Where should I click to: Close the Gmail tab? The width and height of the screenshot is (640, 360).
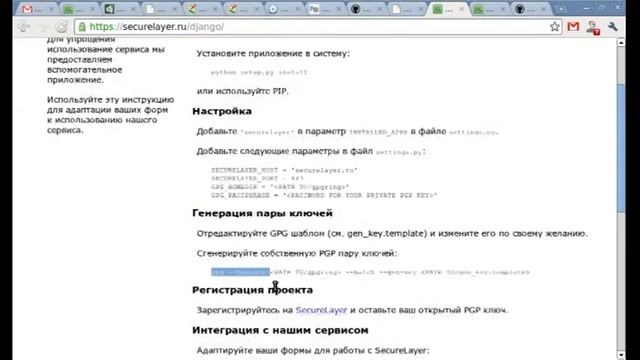tap(51, 9)
